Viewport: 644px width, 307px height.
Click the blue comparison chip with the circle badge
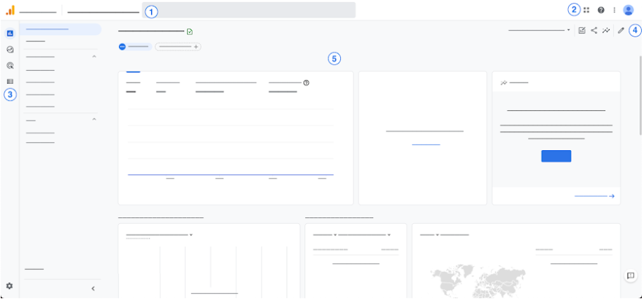(x=135, y=47)
